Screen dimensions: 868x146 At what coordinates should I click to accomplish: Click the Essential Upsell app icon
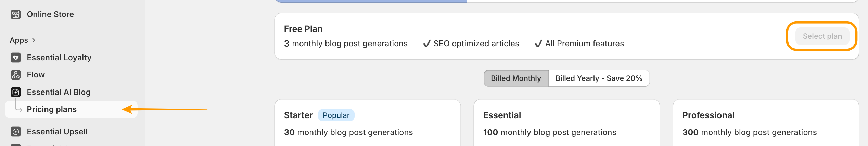(x=16, y=132)
